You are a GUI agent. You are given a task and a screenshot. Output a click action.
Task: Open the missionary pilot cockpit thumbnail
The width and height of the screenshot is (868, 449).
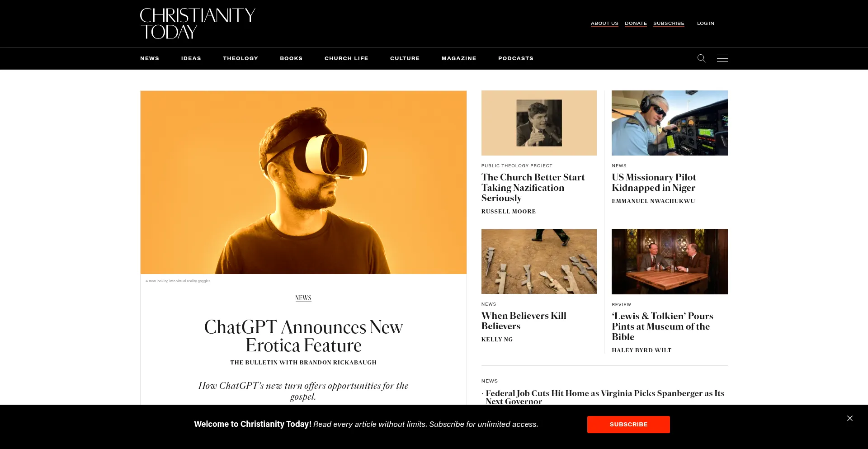point(670,123)
